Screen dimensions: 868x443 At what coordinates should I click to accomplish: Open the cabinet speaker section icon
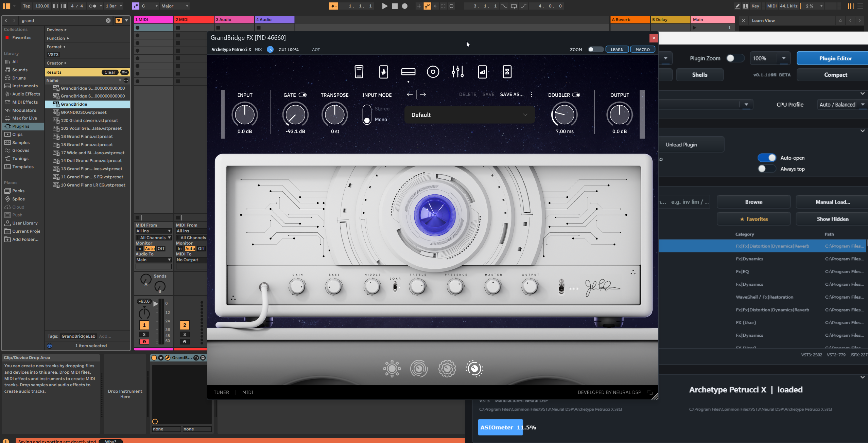coord(433,72)
